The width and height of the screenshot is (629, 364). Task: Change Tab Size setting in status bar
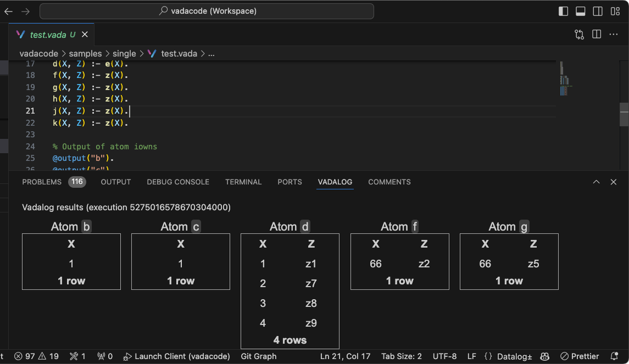401,356
